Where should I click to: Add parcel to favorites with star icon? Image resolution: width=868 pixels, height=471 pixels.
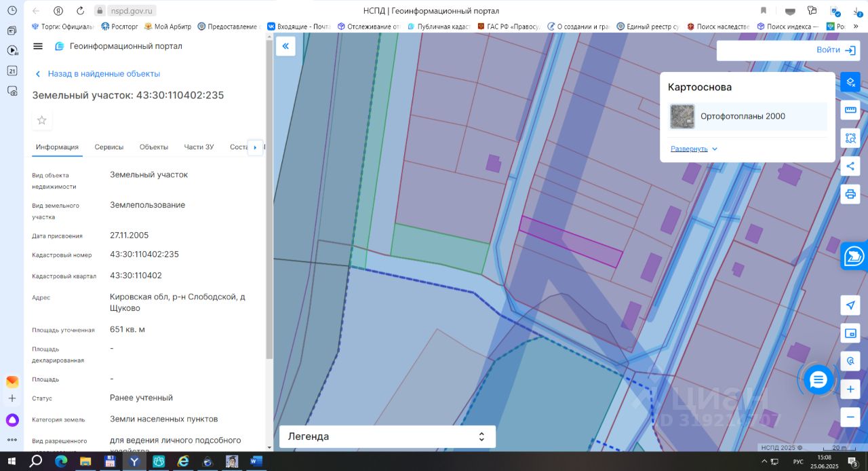pyautogui.click(x=42, y=120)
